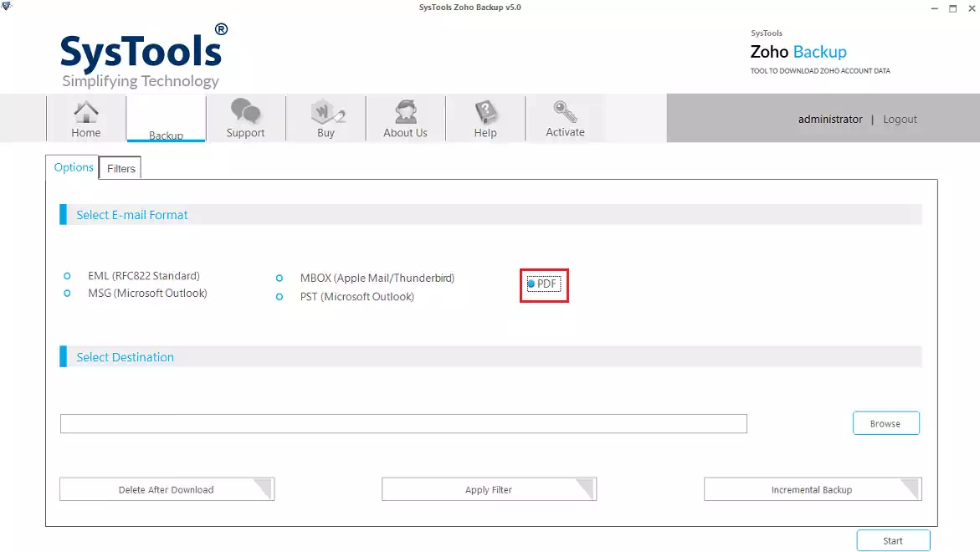980x552 pixels.
Task: Switch to the Options tab
Action: 73,167
